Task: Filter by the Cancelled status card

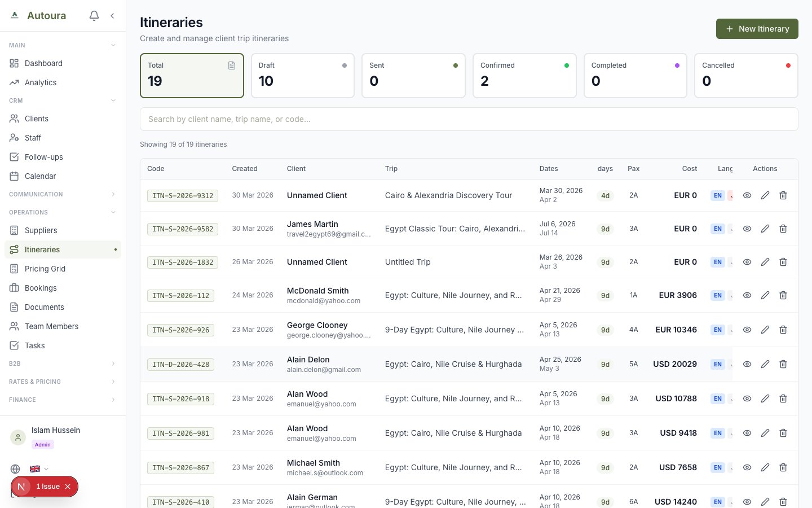Action: pyautogui.click(x=746, y=76)
